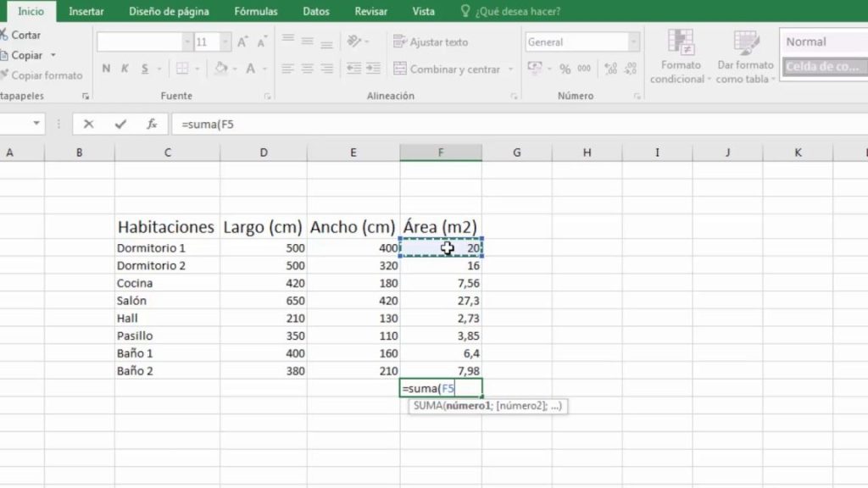The image size is (868, 488).
Task: Expand the Combinar y centrar dropdown arrow
Action: (x=510, y=69)
